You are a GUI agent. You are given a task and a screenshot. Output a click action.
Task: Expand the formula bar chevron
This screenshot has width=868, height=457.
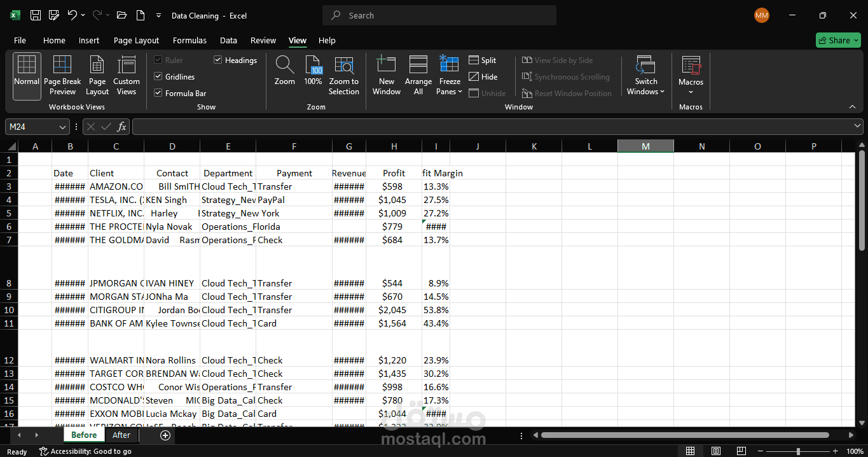point(857,127)
